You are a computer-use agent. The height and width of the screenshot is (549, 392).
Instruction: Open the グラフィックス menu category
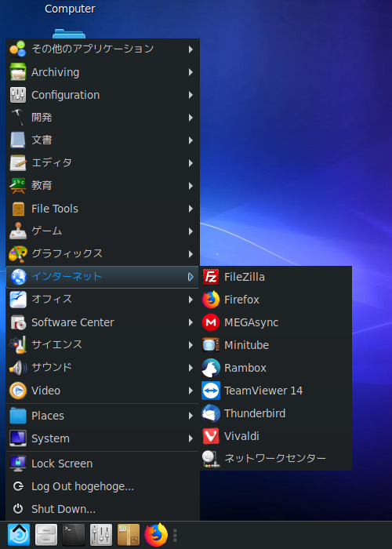point(103,254)
